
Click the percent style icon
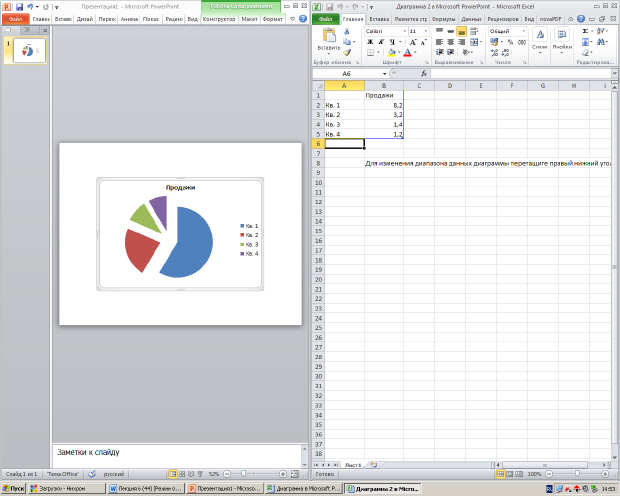tap(510, 42)
